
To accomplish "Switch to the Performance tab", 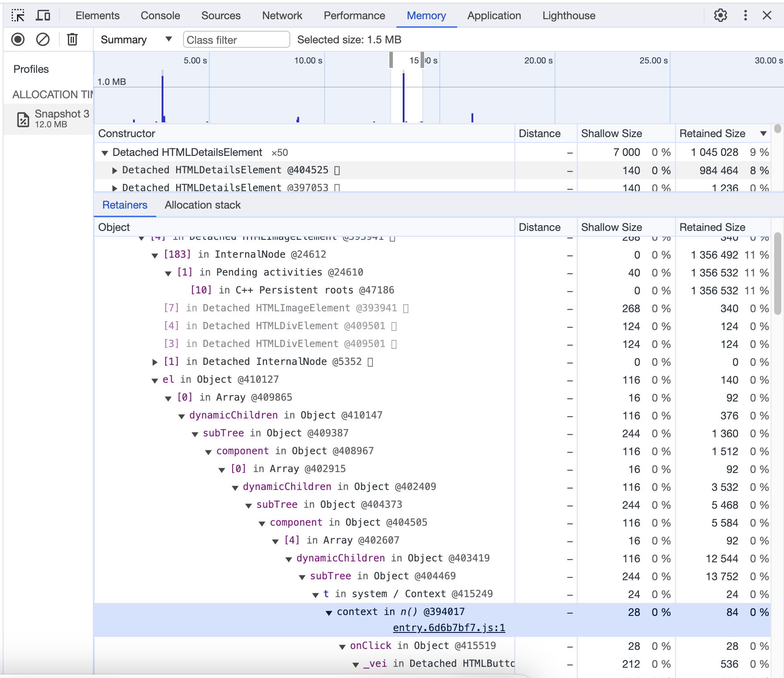I will (x=354, y=15).
